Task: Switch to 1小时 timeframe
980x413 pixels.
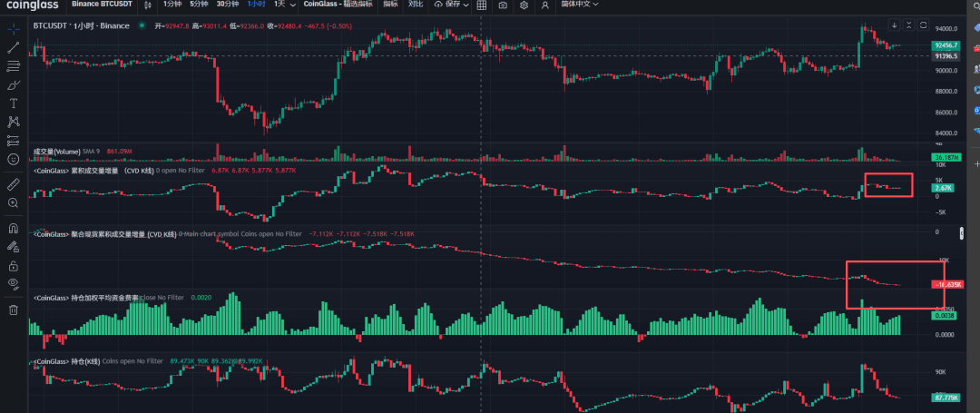Action: [x=256, y=5]
